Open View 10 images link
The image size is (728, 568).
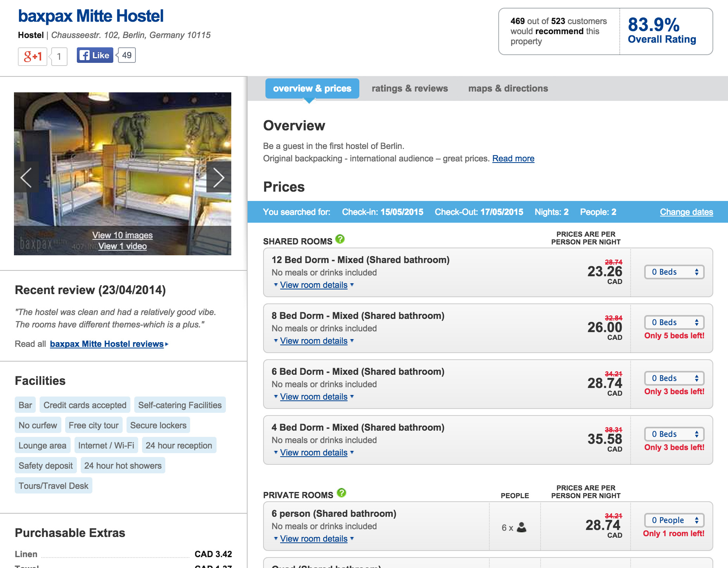point(123,235)
